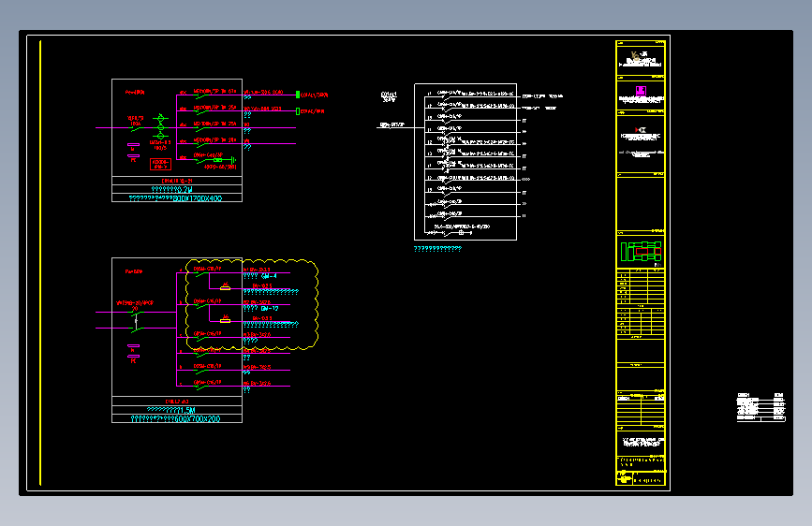Image resolution: width=812 pixels, height=526 pixels.
Task: Select the double-pole main switch in the lower panel
Action: (136, 320)
